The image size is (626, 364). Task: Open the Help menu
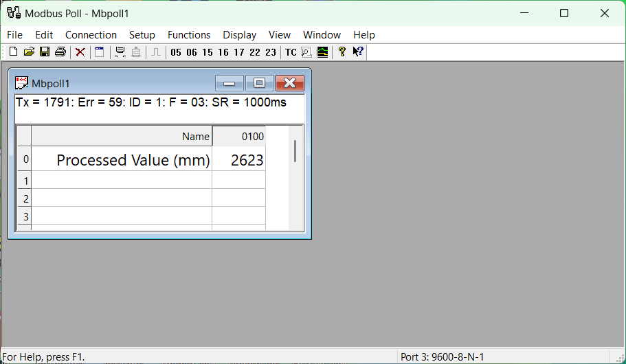tap(364, 35)
